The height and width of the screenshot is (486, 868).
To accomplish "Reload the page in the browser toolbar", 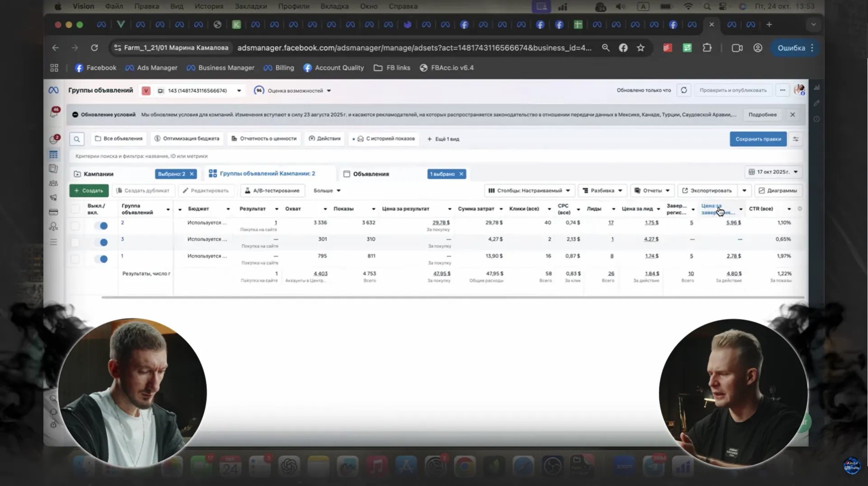I will coord(94,48).
